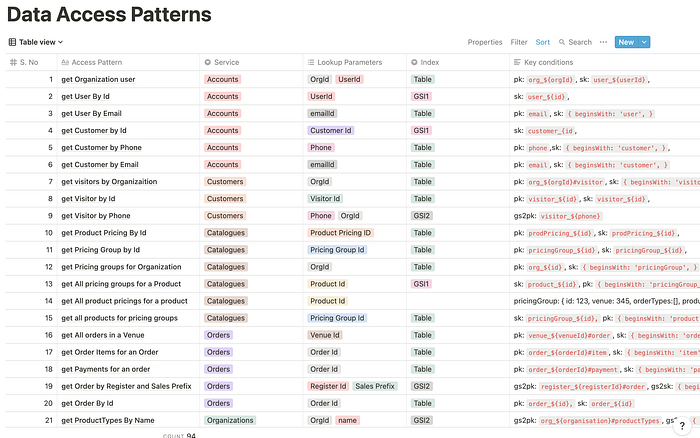Click the table view grid icon
The image size is (700, 438).
(12, 42)
